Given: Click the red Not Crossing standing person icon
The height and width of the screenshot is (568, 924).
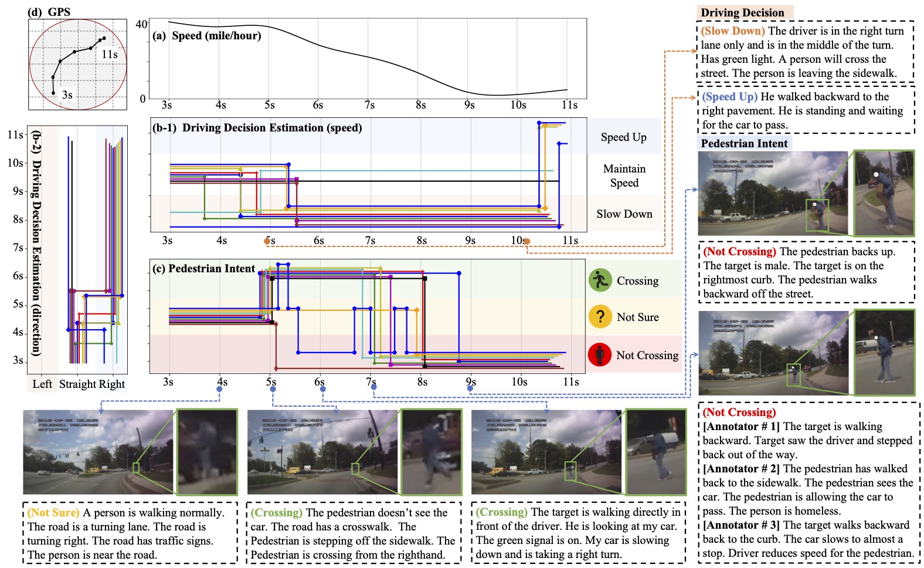Looking at the screenshot, I should click(x=599, y=354).
